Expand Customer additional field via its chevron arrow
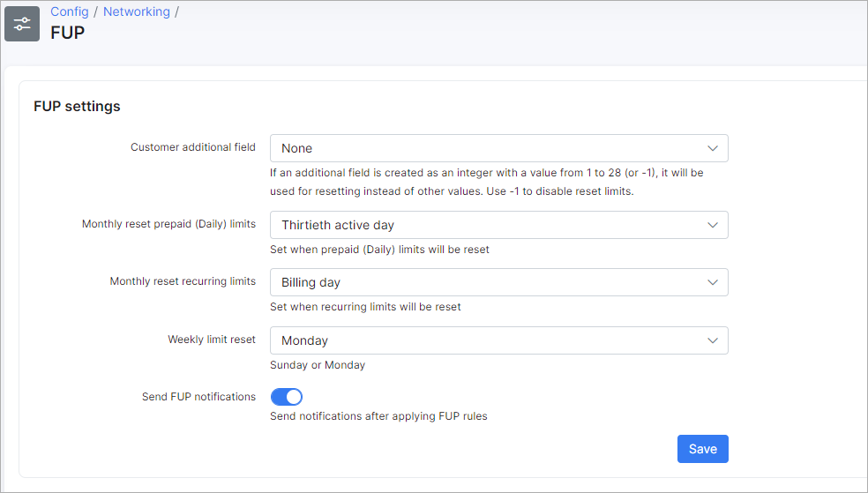 (713, 148)
